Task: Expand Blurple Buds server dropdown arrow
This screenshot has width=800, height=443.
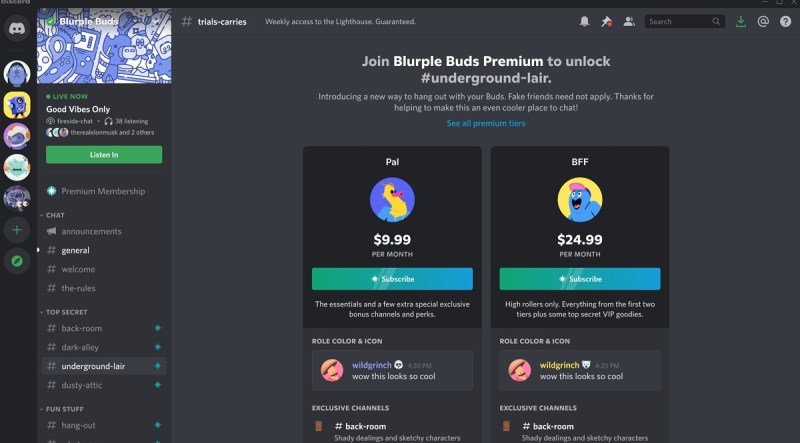Action: click(156, 22)
